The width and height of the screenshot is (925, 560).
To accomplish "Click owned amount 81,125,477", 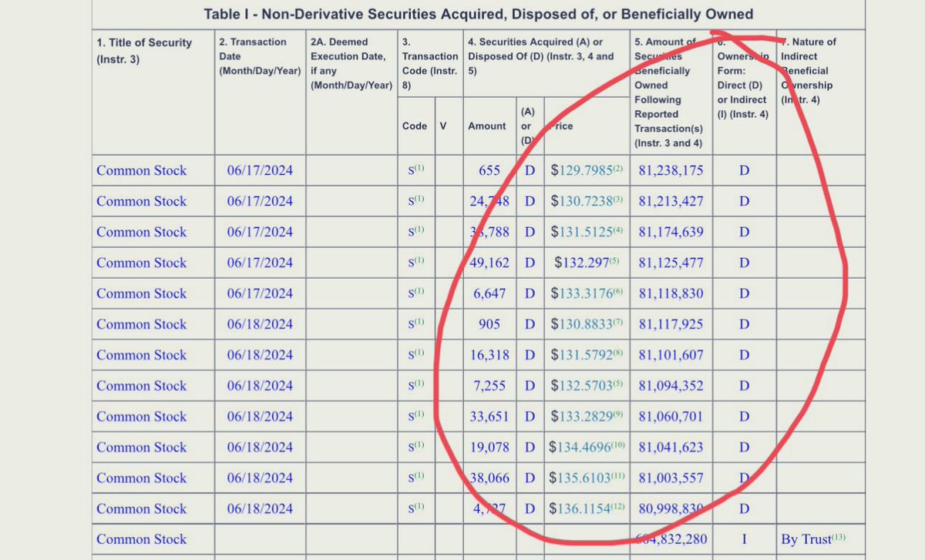I will [671, 263].
